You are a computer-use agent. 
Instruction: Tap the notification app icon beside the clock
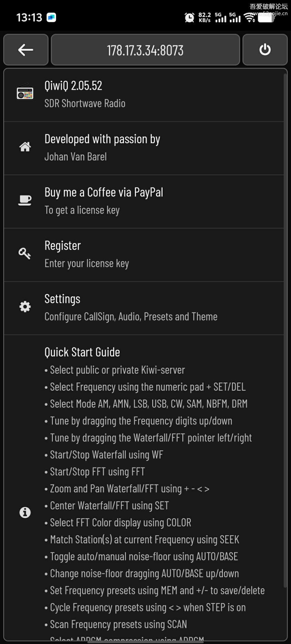point(52,17)
